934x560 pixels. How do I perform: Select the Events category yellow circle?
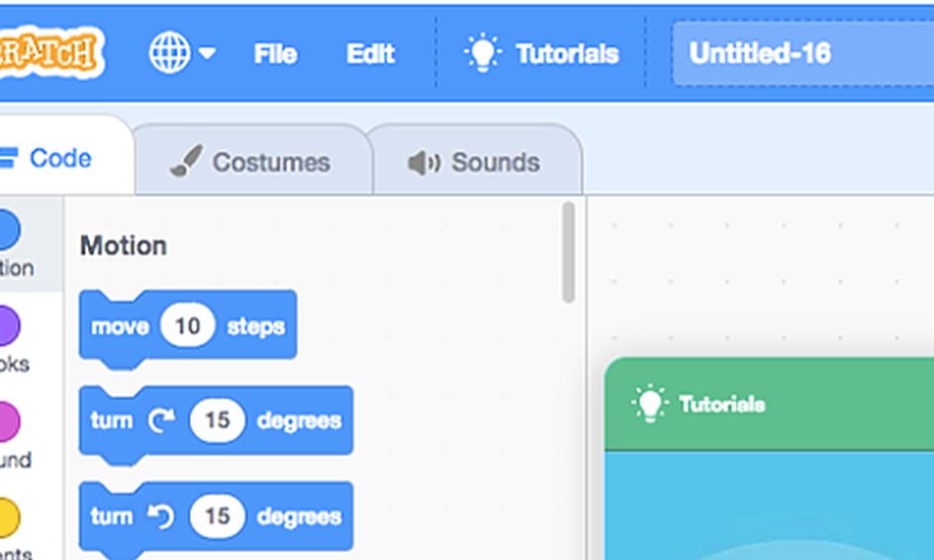pyautogui.click(x=9, y=517)
